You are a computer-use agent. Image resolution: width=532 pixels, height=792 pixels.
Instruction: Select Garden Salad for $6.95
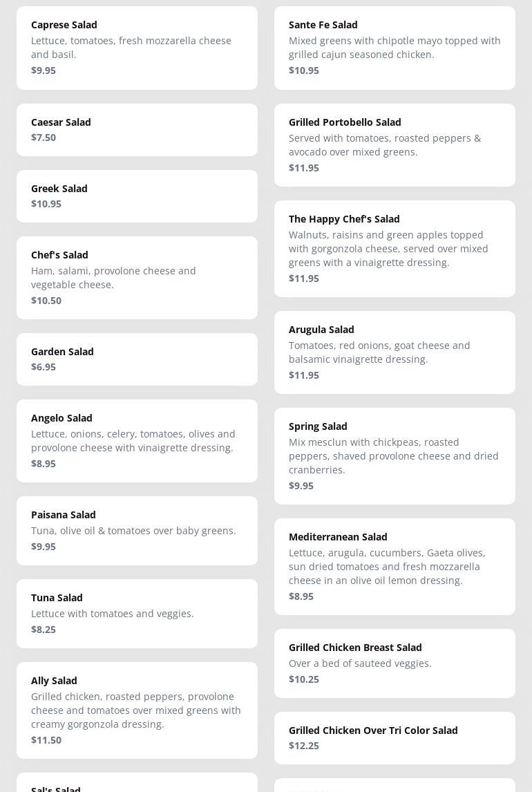[x=137, y=359]
